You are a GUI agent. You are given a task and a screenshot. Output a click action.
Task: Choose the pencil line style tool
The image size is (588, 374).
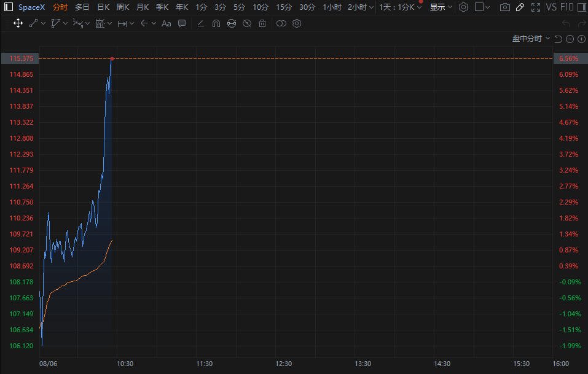coord(201,23)
